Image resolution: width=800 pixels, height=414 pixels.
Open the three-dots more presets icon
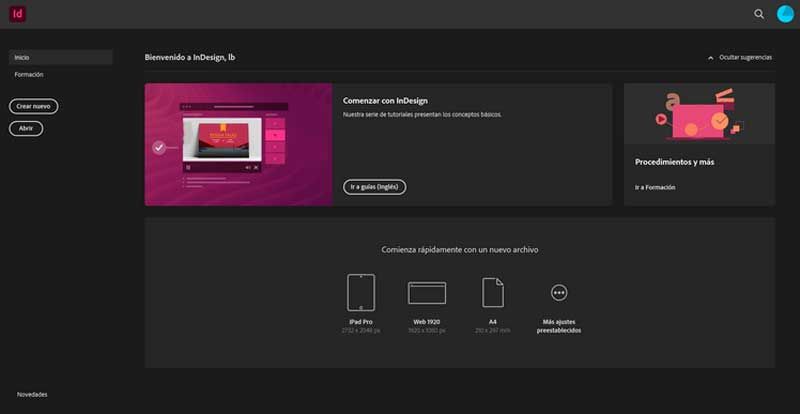pos(559,293)
